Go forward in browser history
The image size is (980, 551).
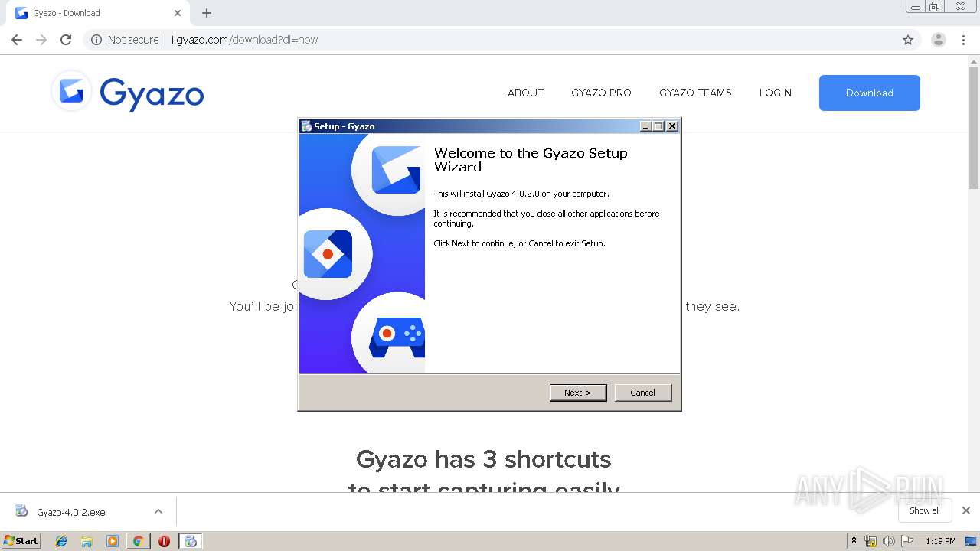[x=41, y=40]
